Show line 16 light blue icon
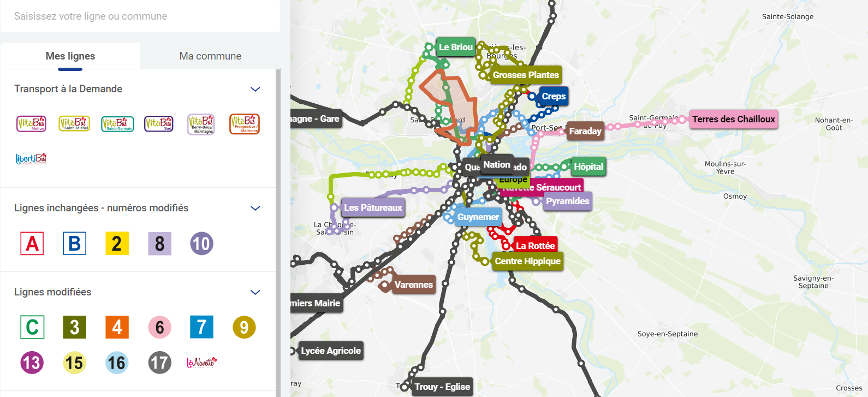The image size is (868, 397). coord(117,363)
